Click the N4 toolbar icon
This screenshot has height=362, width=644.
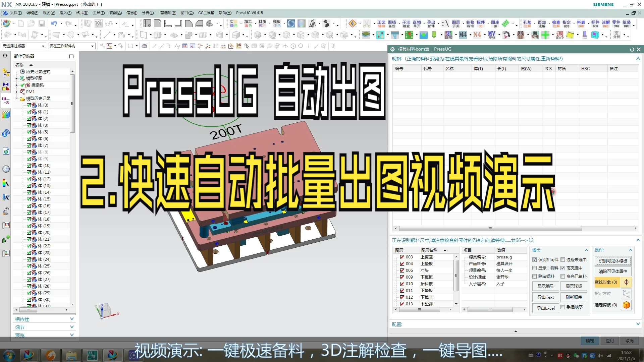477,35
